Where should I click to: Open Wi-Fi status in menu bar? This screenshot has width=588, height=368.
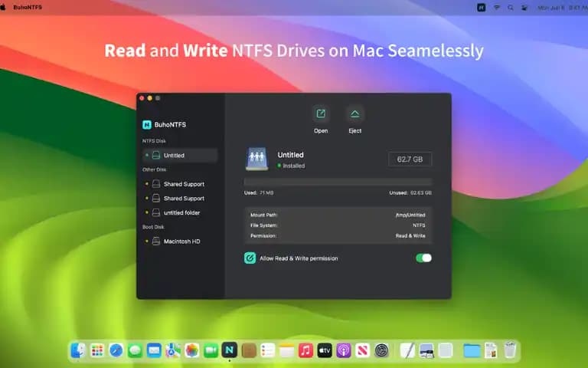tap(496, 8)
